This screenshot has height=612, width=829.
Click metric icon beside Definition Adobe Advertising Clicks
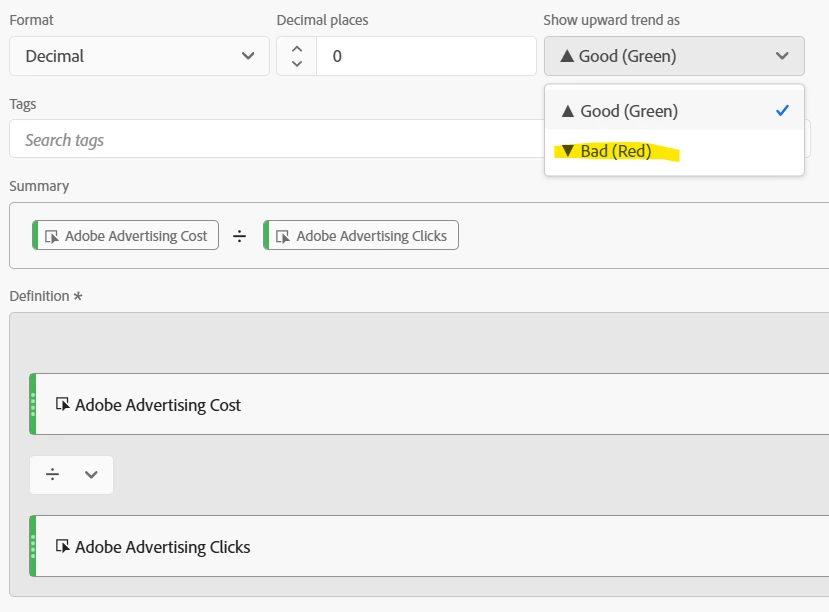point(62,546)
